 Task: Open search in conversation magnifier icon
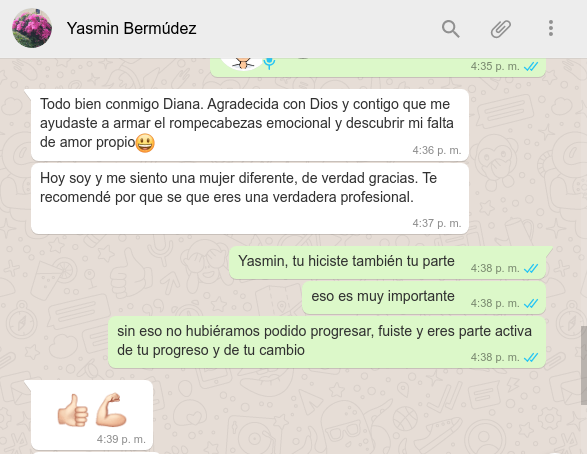pyautogui.click(x=450, y=29)
